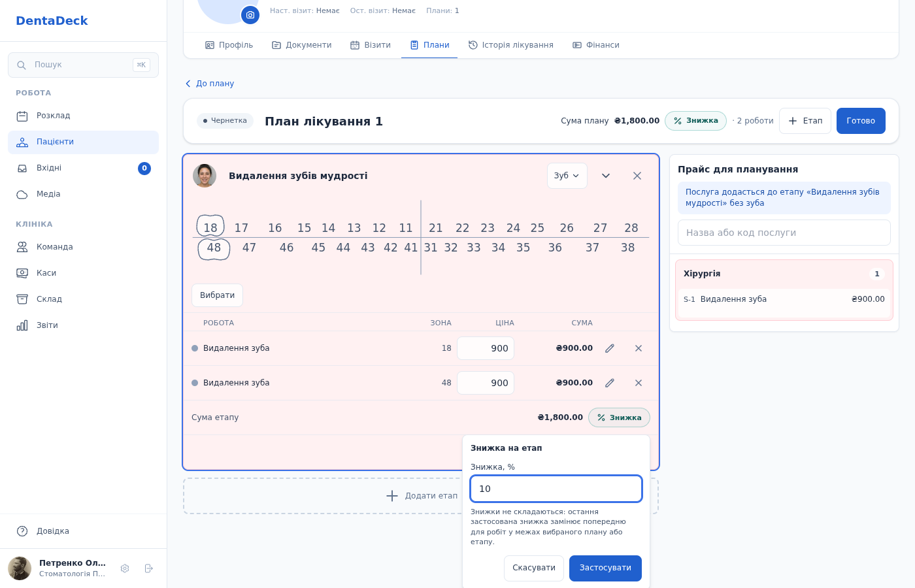Edit the tooth 18 extraction row with pencil
Screen dimensions: 915x588
click(610, 348)
